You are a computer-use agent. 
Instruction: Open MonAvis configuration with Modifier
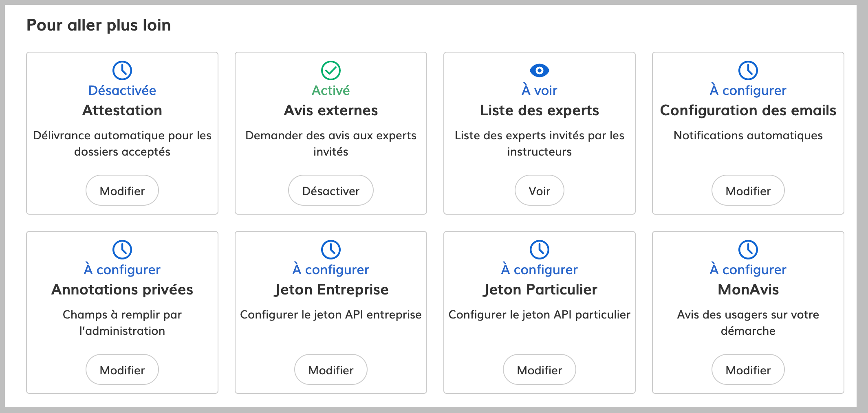(x=748, y=369)
